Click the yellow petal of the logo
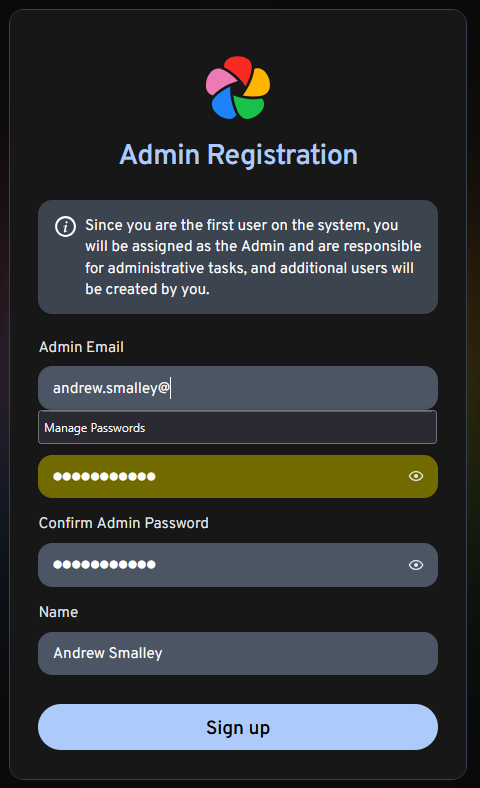 257,83
